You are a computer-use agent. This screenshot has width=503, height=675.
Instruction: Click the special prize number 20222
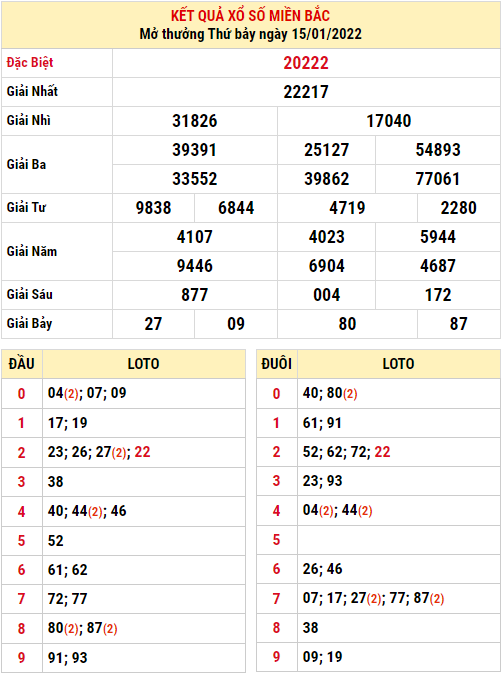(306, 63)
